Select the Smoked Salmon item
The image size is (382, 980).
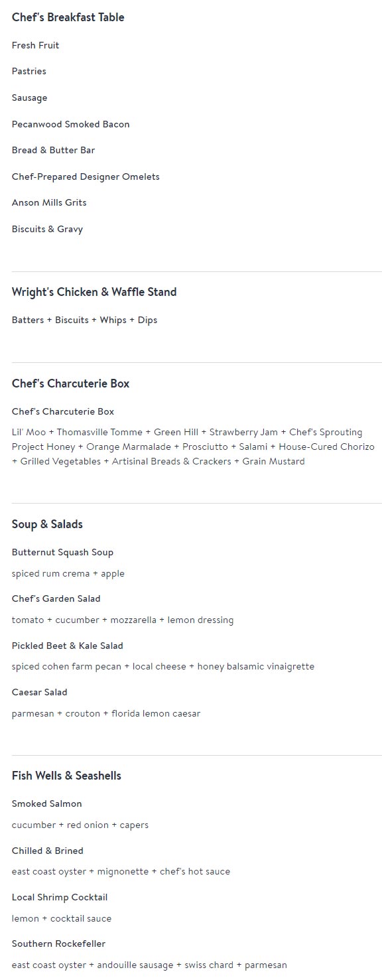46,804
